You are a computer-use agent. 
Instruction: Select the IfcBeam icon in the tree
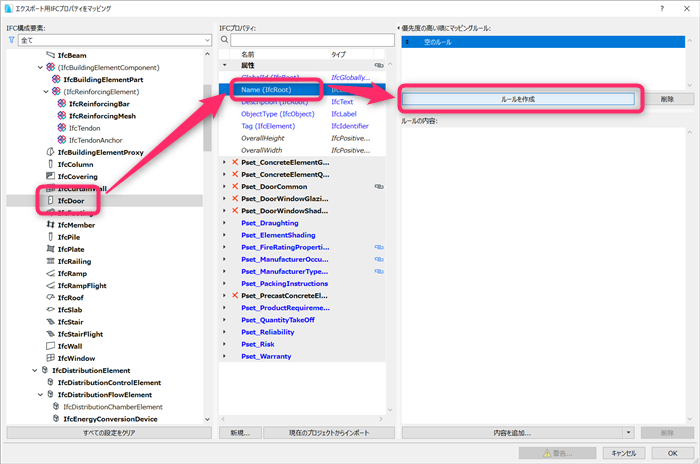pyautogui.click(x=50, y=55)
